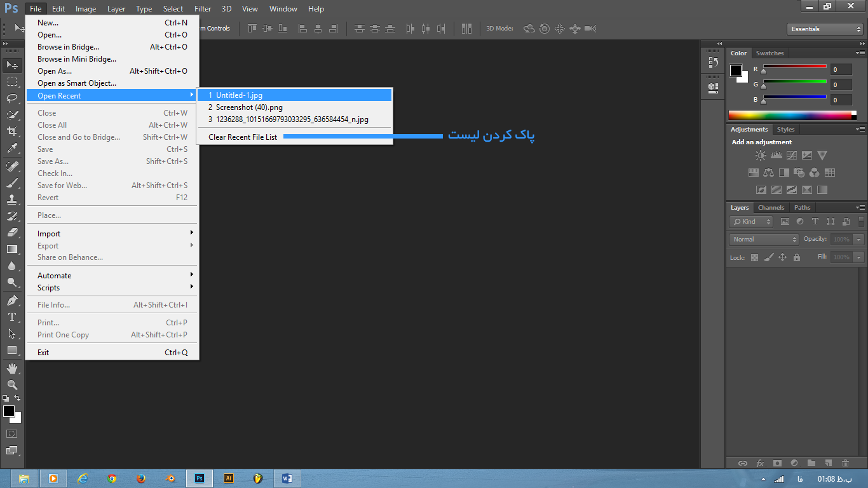Open the Opacity dropdown arrow
Screen dimensions: 868x488
859,240
